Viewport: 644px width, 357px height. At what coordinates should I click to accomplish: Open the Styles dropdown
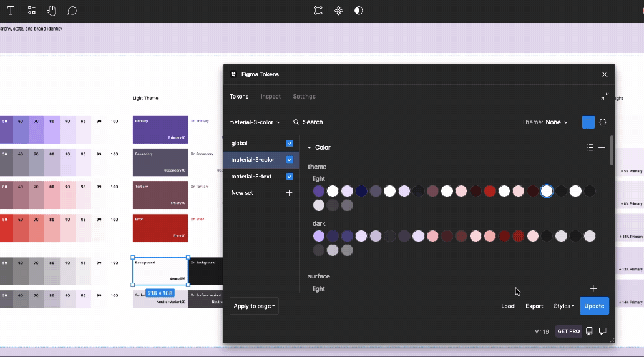coord(563,306)
